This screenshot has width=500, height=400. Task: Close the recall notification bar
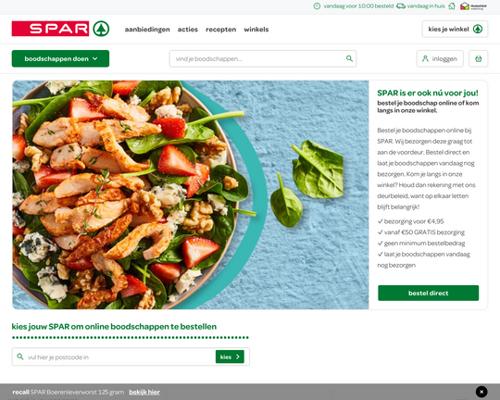pos(481,391)
